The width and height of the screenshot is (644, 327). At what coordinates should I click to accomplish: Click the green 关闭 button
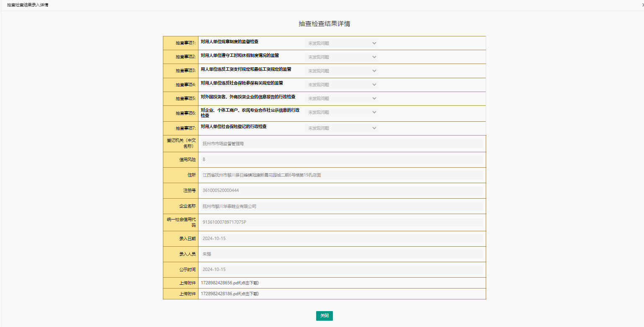tap(324, 316)
